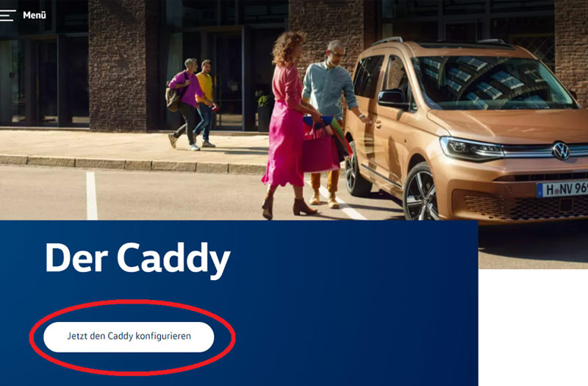Click the Caddy's front headlight

(471, 149)
